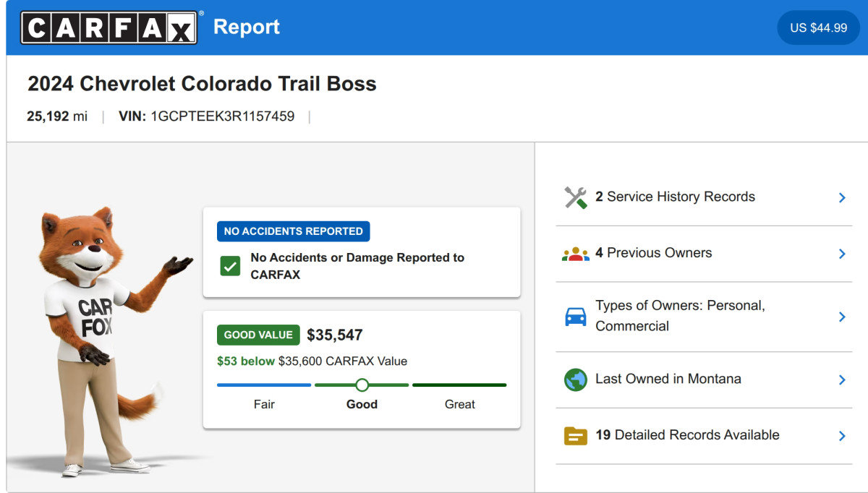The height and width of the screenshot is (493, 868).
Task: Click the "Good" value label
Action: click(362, 404)
